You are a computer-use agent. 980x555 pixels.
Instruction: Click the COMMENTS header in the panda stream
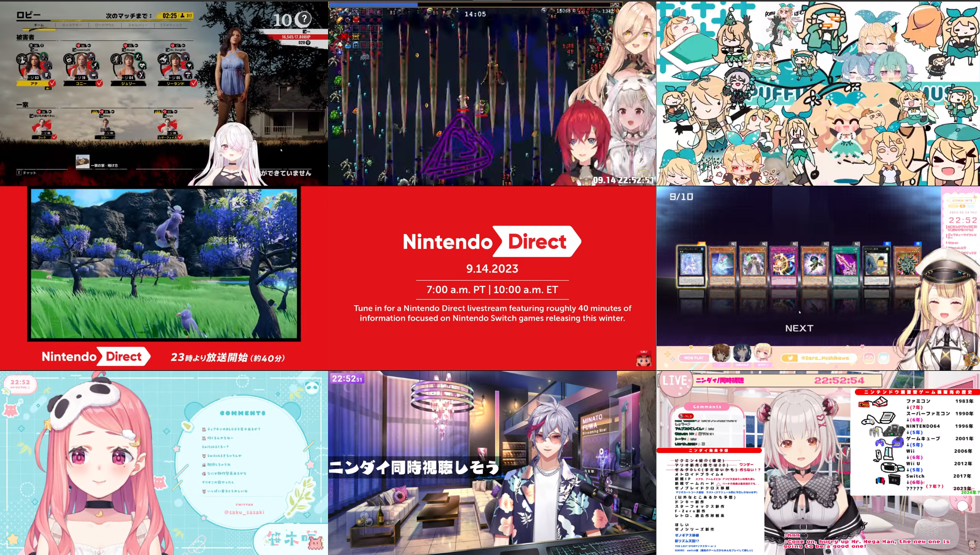[242, 413]
